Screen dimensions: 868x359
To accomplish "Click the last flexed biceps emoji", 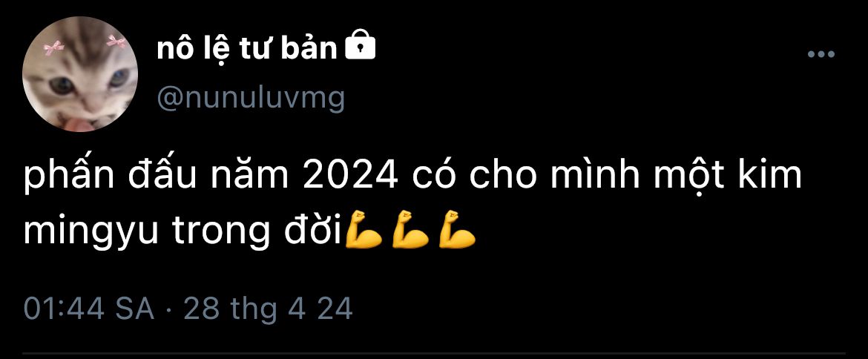I will click(x=457, y=229).
